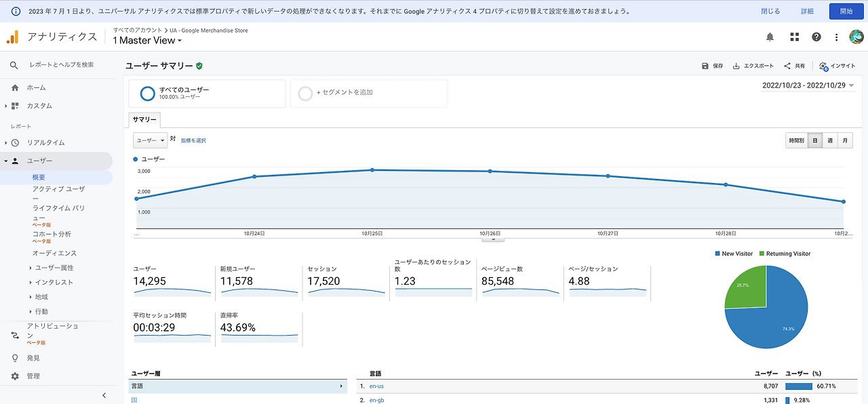Screen dimensions: 868x404
Task: Open the ユーザー metric dropdown above chart
Action: click(150, 140)
